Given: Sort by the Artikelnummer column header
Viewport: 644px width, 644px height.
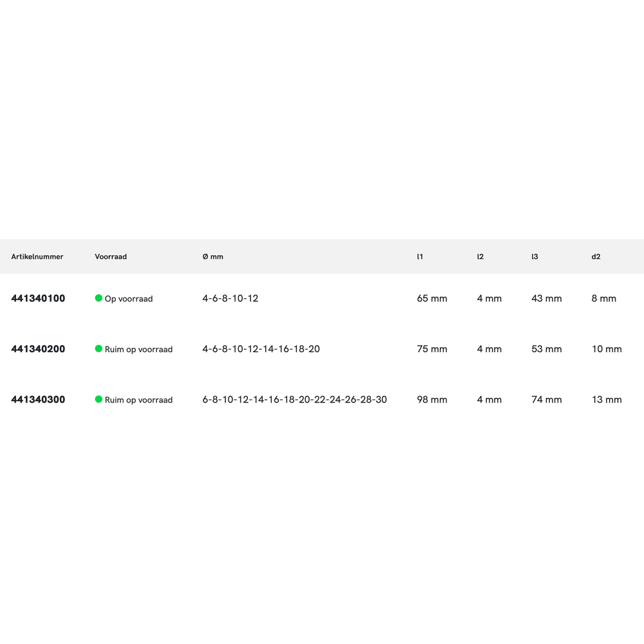Looking at the screenshot, I should [x=37, y=256].
